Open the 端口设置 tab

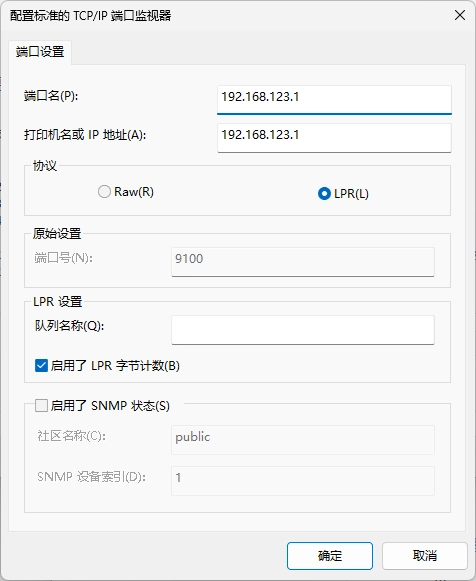40,52
